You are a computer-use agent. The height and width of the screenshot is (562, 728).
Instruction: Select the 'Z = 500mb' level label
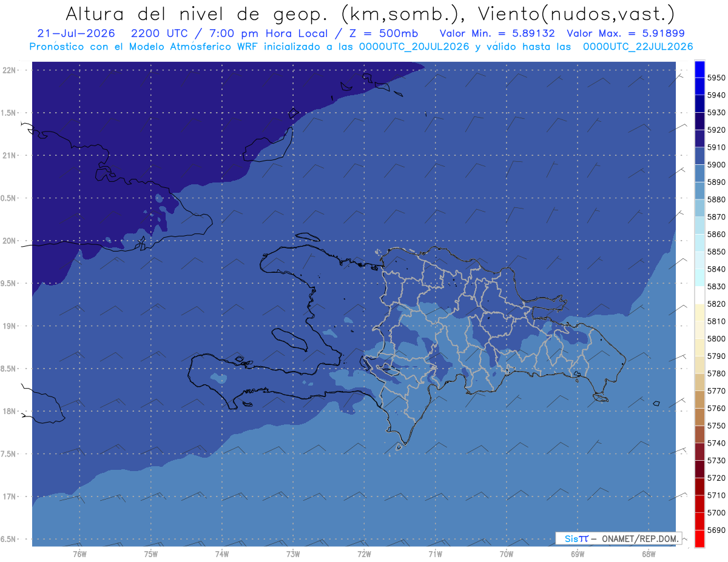[385, 33]
